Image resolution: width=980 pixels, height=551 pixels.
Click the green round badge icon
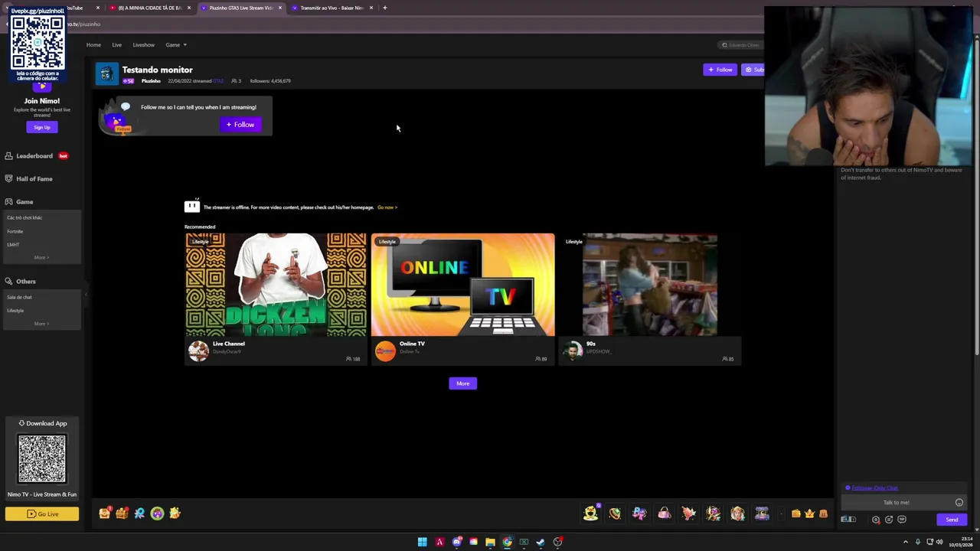pos(157,514)
